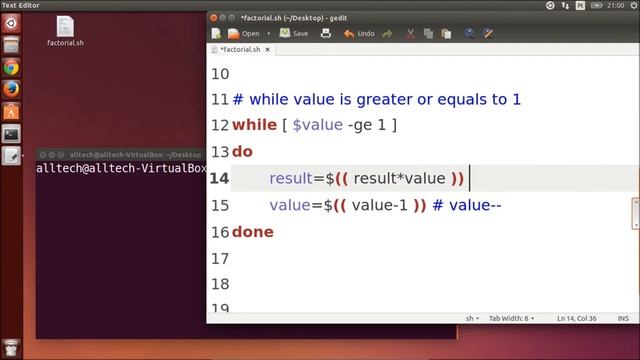Change the sh syntax highlighting language
This screenshot has width=640, height=360.
click(472, 318)
